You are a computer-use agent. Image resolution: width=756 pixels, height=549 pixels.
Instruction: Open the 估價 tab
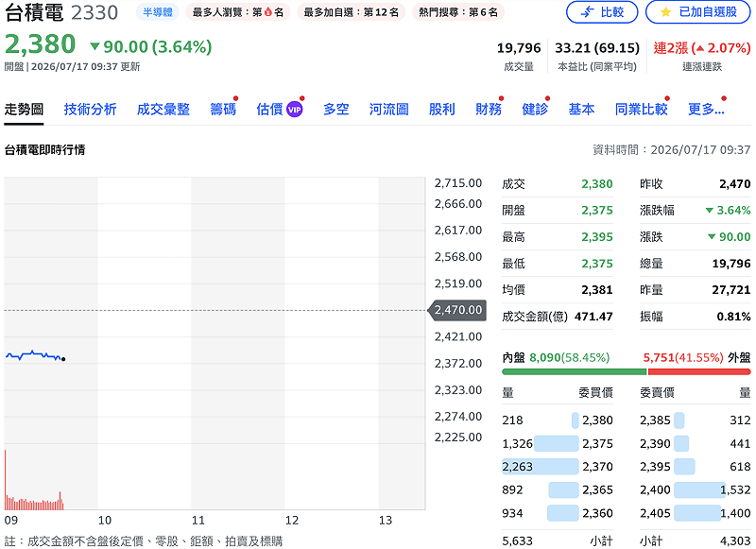click(x=269, y=110)
